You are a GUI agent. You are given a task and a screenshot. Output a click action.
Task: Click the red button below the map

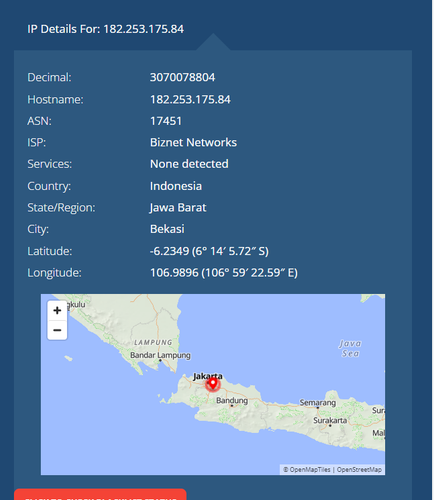click(100, 495)
